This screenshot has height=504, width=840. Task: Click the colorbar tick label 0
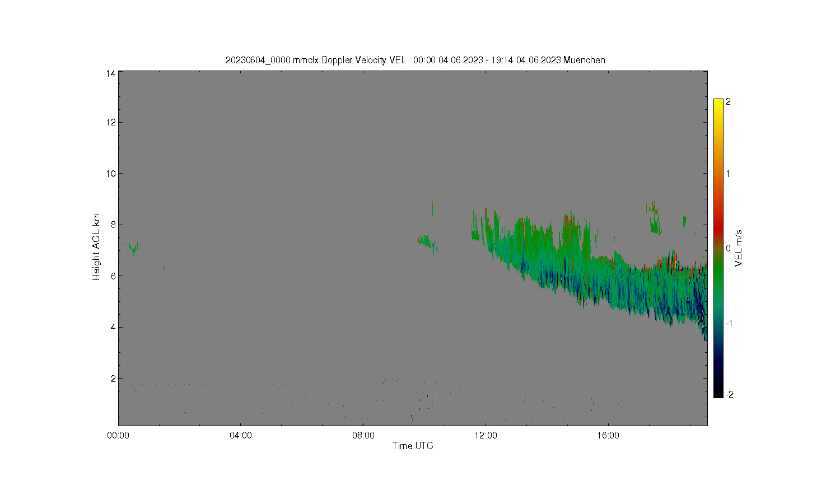click(x=728, y=248)
